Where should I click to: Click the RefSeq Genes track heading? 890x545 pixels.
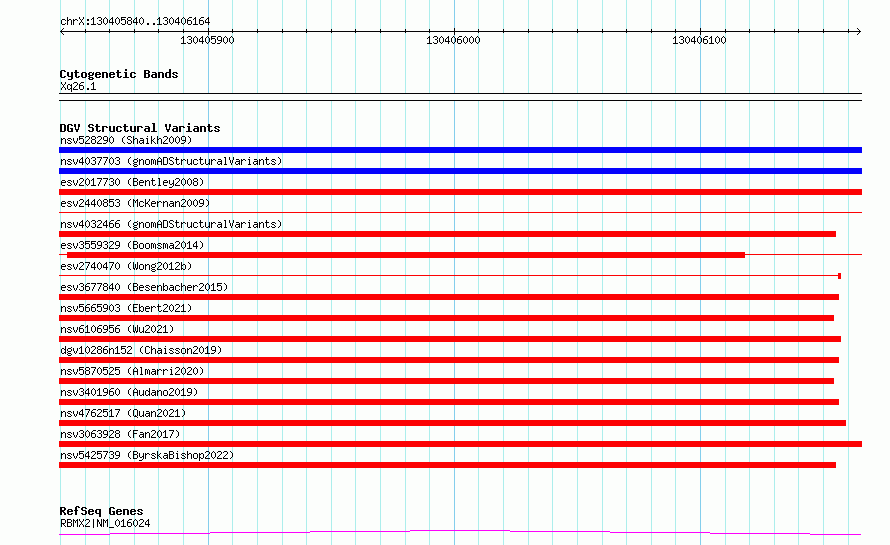point(101,511)
